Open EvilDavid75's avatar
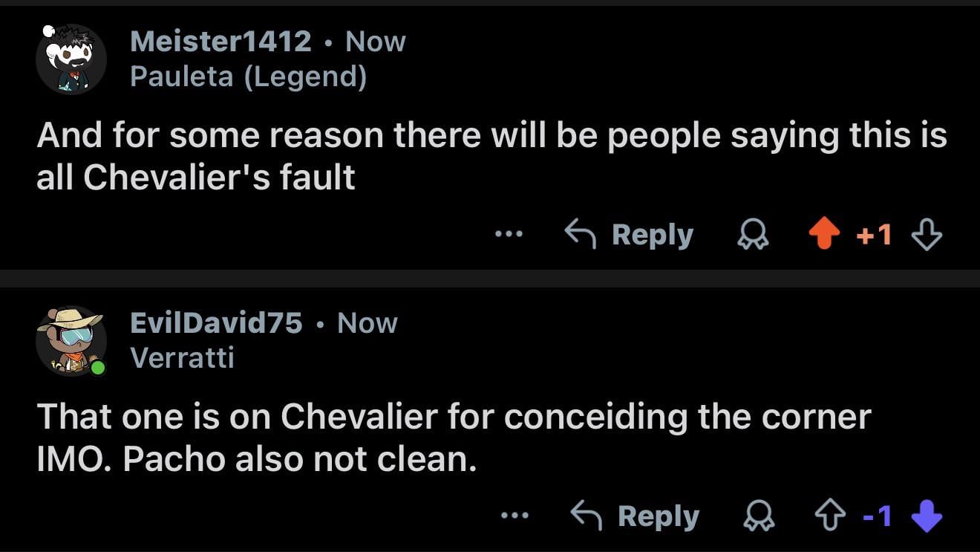The height and width of the screenshot is (552, 980). click(71, 340)
